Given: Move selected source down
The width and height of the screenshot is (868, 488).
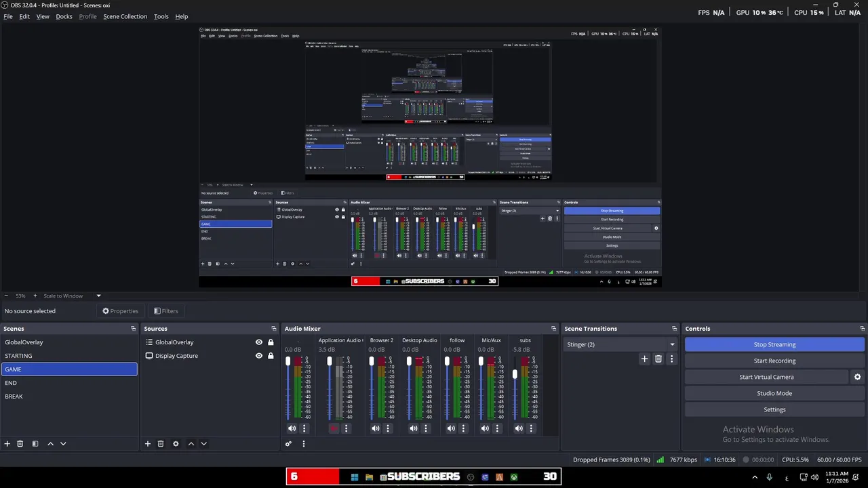Looking at the screenshot, I should (203, 444).
